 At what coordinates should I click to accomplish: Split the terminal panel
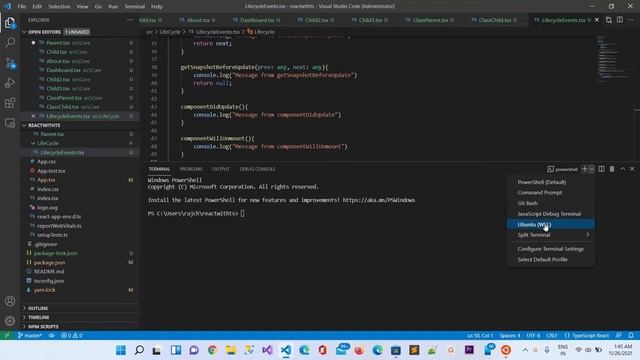click(x=601, y=169)
